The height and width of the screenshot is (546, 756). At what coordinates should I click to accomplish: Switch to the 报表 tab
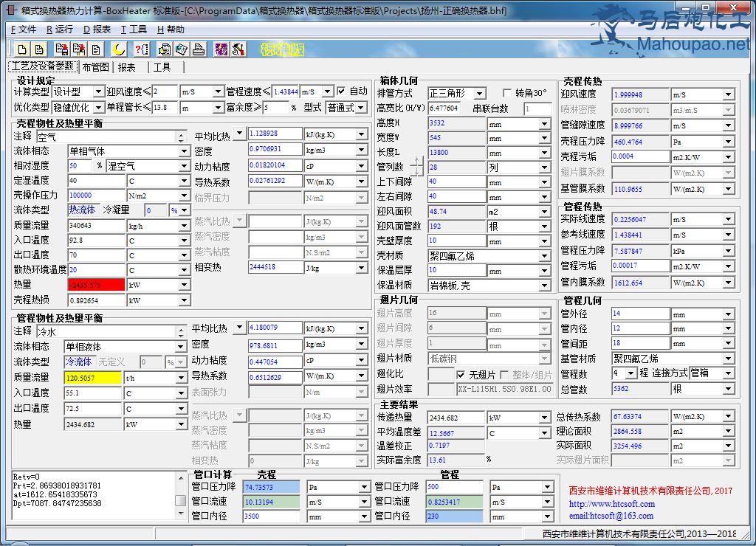127,67
